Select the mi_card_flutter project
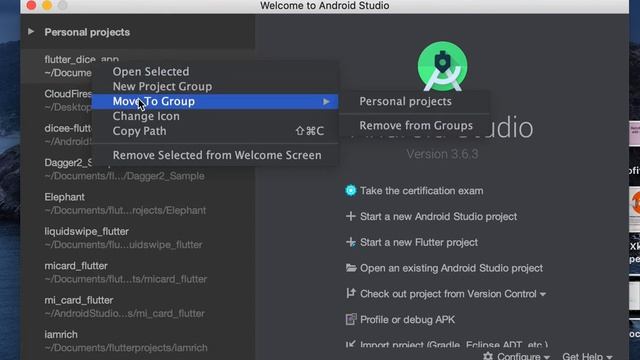The height and width of the screenshot is (360, 640). [x=138, y=306]
